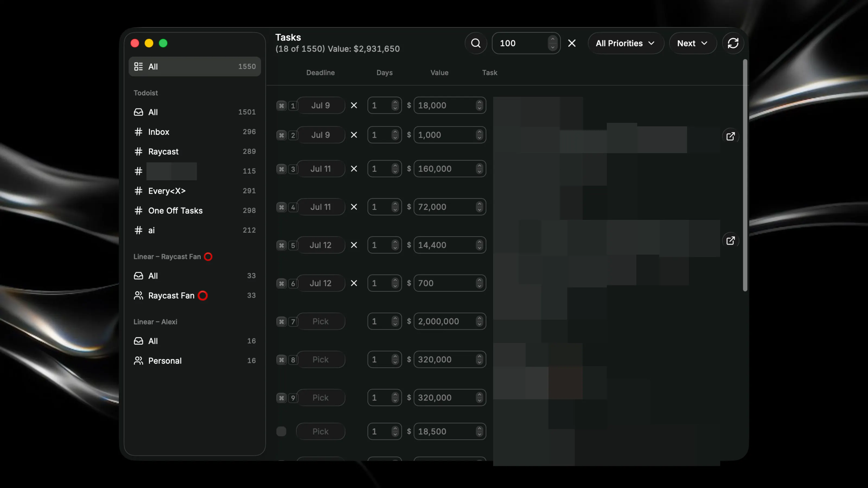868x488 pixels.
Task: Open the search magnifier icon
Action: click(x=476, y=43)
